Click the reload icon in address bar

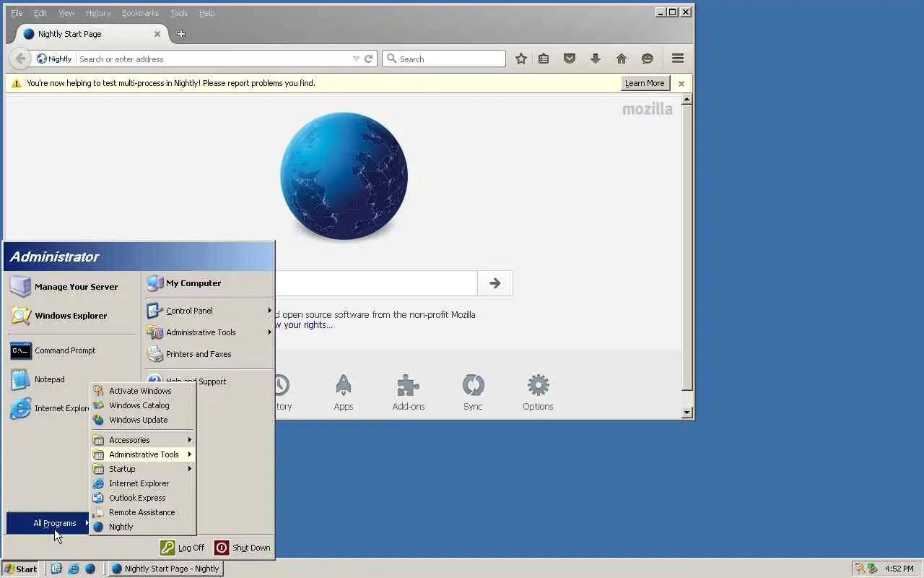coord(368,59)
